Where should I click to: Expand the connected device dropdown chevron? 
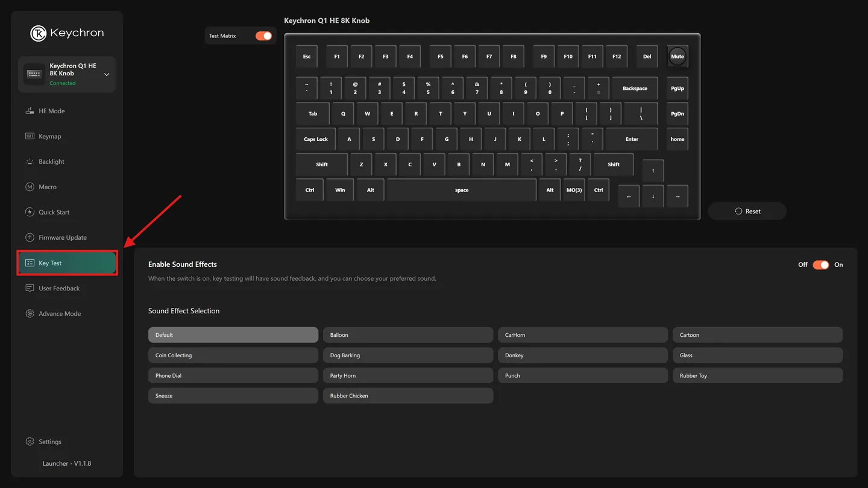[107, 75]
